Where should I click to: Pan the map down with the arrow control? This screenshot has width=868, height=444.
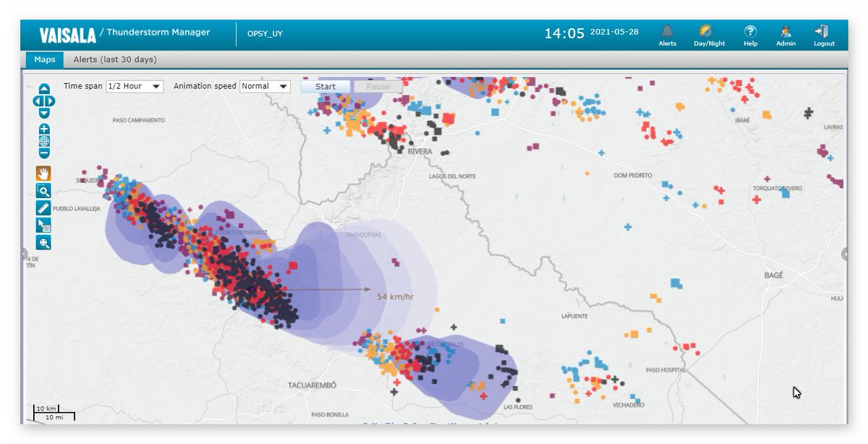[44, 113]
